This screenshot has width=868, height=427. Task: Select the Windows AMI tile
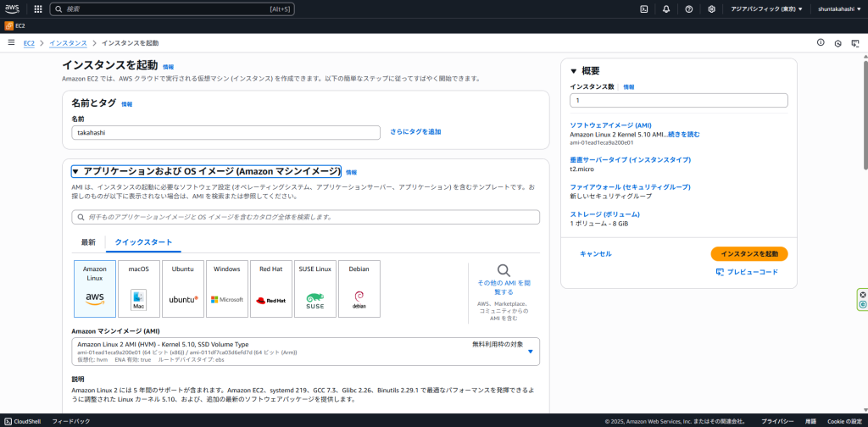[x=227, y=289]
